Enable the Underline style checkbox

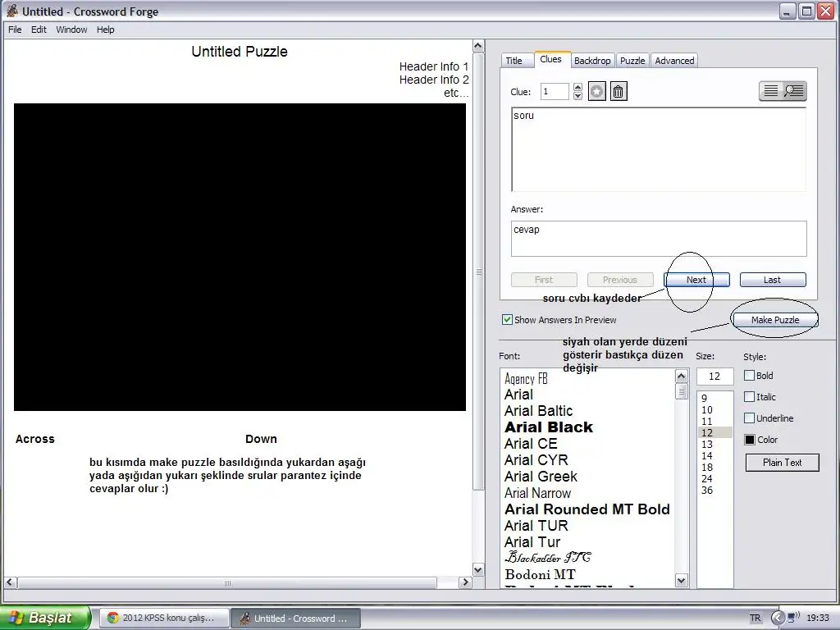coord(750,418)
